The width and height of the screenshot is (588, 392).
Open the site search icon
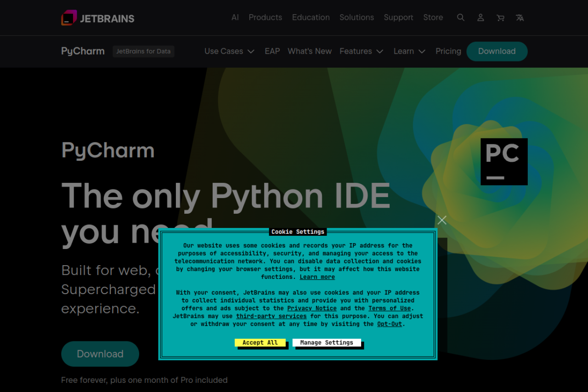click(x=460, y=17)
